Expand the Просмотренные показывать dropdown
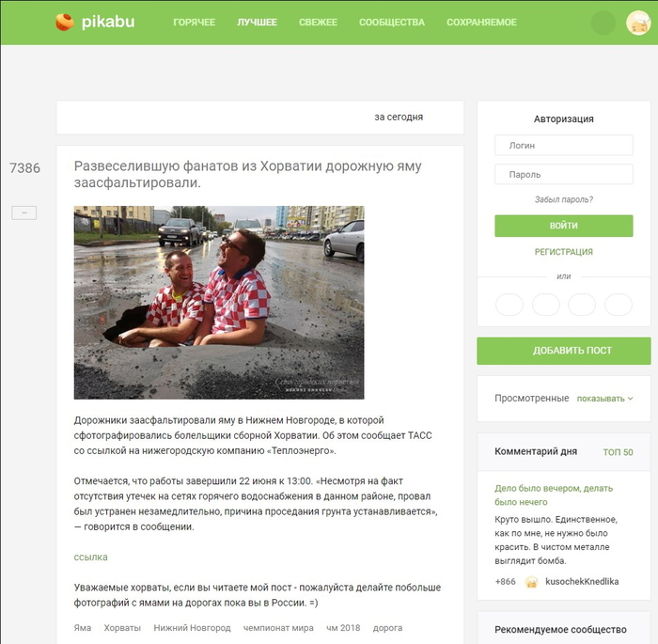Image resolution: width=658 pixels, height=644 pixels. click(604, 399)
